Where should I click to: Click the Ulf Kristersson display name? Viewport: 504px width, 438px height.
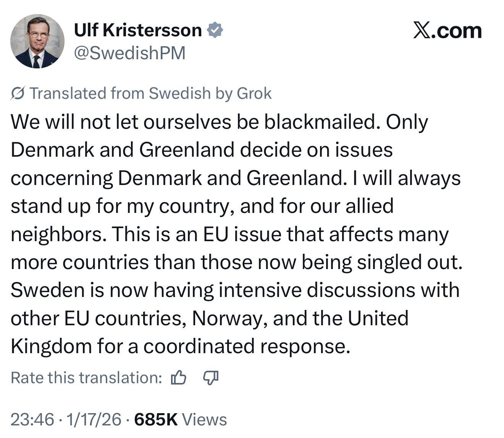(137, 31)
